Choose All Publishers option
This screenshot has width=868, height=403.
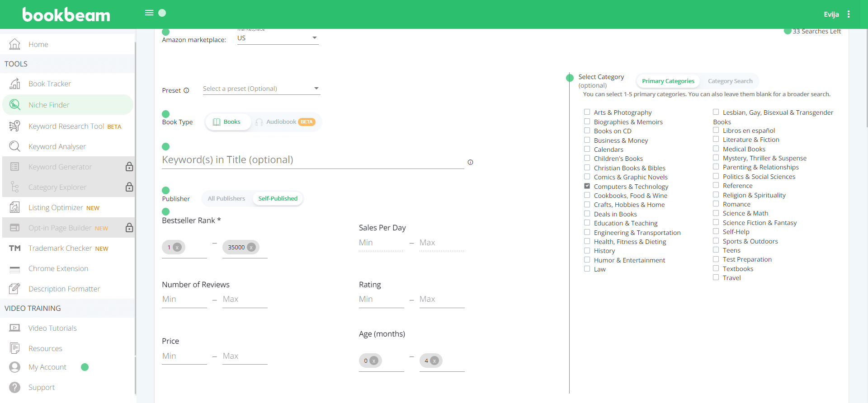pos(226,198)
